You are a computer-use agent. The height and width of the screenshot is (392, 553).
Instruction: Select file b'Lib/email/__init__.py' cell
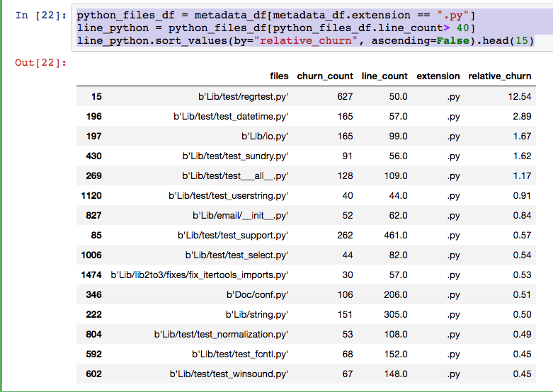pos(240,215)
